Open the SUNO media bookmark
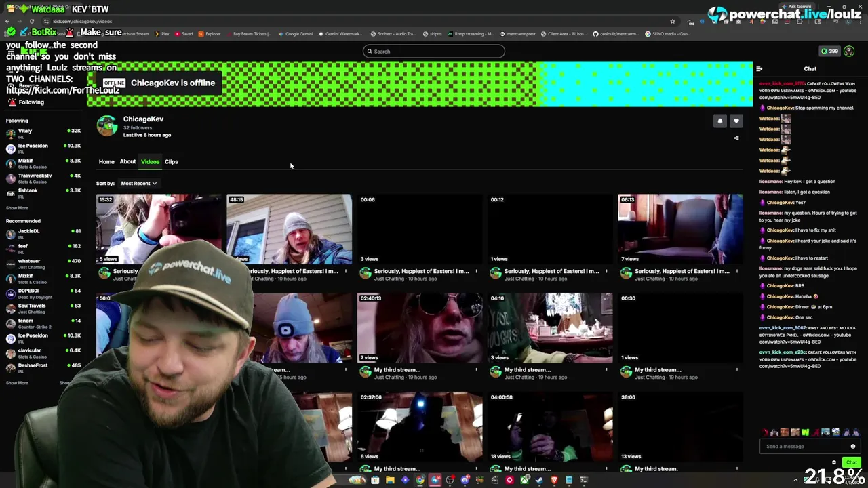This screenshot has width=868, height=488. pyautogui.click(x=668, y=34)
